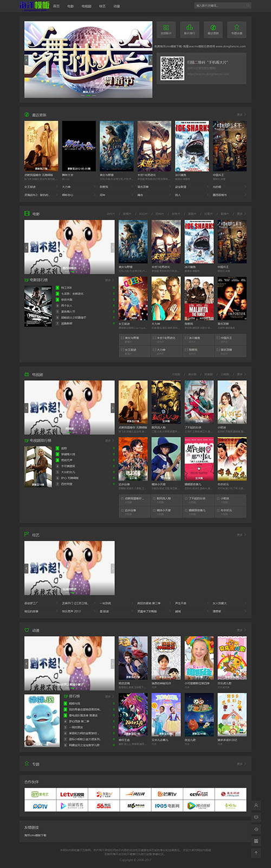The image size is (271, 868).
Task: Click the search magnifier icon in header
Action: tap(248, 5)
